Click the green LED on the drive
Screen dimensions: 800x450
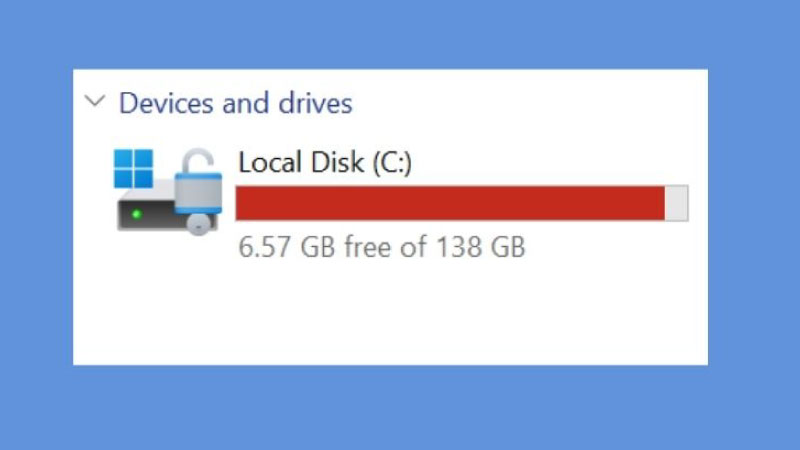pyautogui.click(x=136, y=213)
